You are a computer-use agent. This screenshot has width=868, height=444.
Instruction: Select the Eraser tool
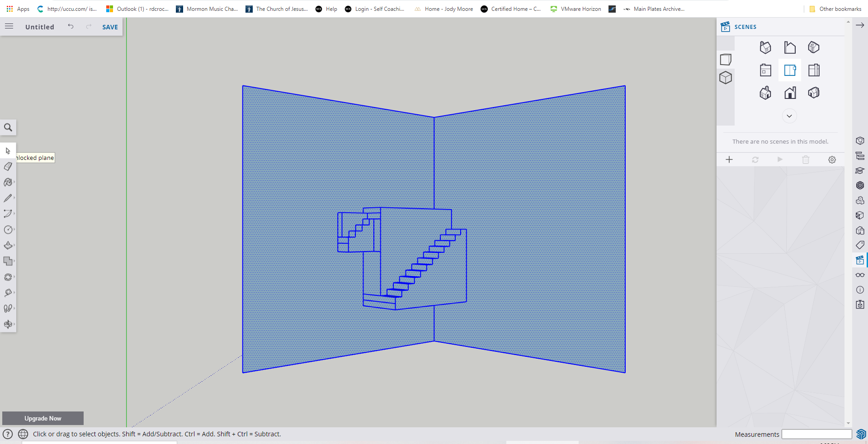pos(8,167)
